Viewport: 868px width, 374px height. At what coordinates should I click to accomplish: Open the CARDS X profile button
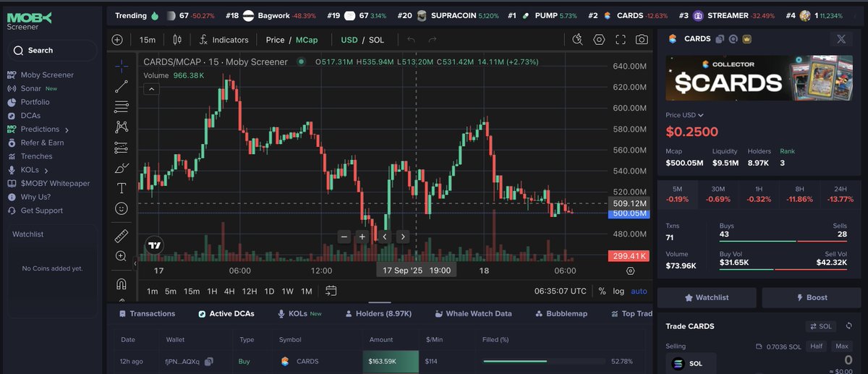(x=841, y=39)
